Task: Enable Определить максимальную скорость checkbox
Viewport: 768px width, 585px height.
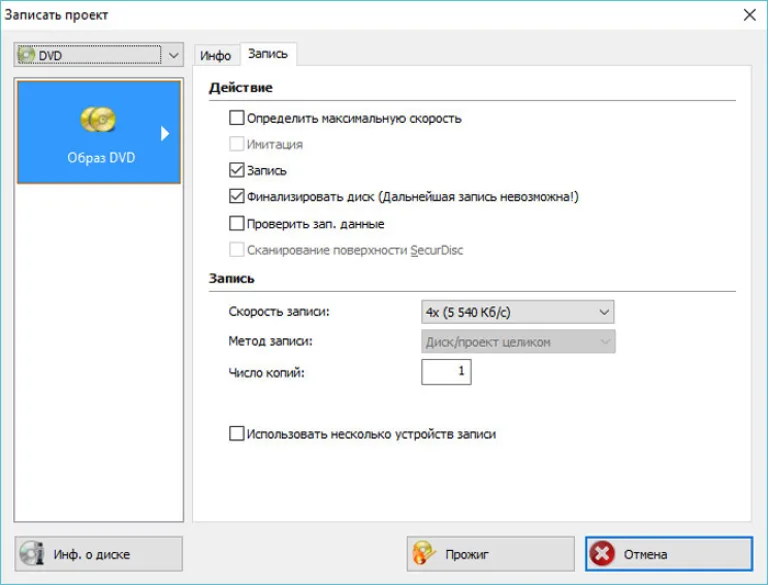Action: tap(237, 118)
